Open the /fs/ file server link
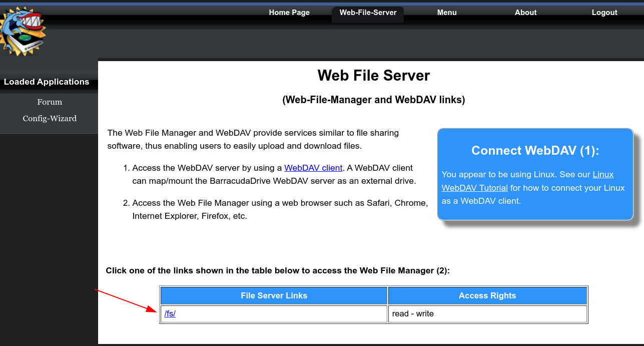The width and height of the screenshot is (644, 346). tap(170, 314)
